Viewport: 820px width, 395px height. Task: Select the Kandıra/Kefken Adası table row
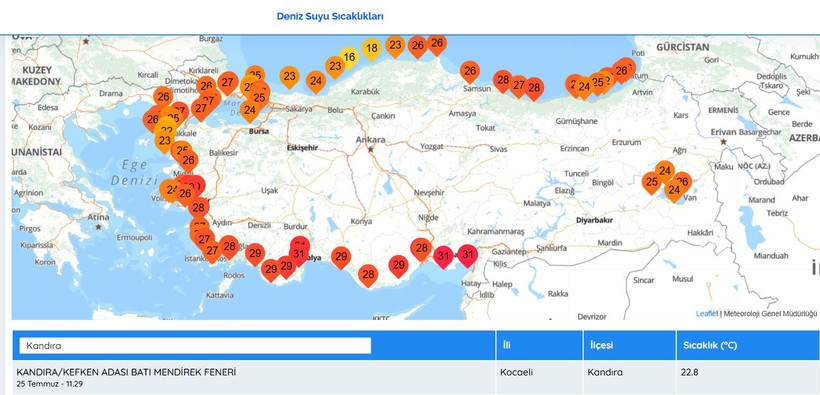(x=410, y=377)
